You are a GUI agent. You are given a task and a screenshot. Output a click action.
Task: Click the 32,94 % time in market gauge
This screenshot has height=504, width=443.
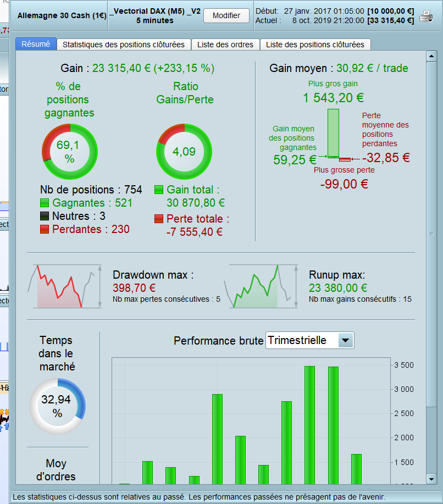click(57, 406)
